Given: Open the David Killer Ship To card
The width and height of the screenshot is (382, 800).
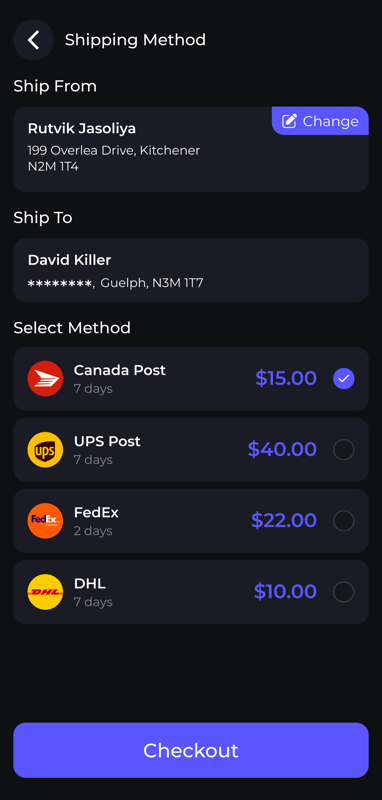Looking at the screenshot, I should (191, 270).
